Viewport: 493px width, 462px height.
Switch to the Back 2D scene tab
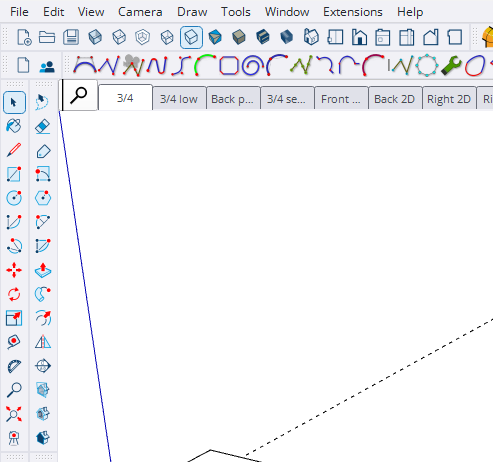click(x=395, y=99)
